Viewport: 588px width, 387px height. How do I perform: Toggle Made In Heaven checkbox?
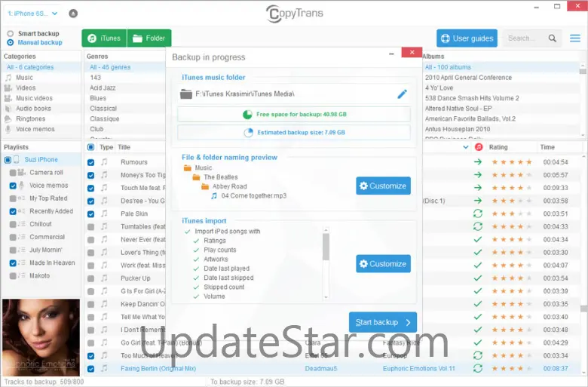[13, 263]
